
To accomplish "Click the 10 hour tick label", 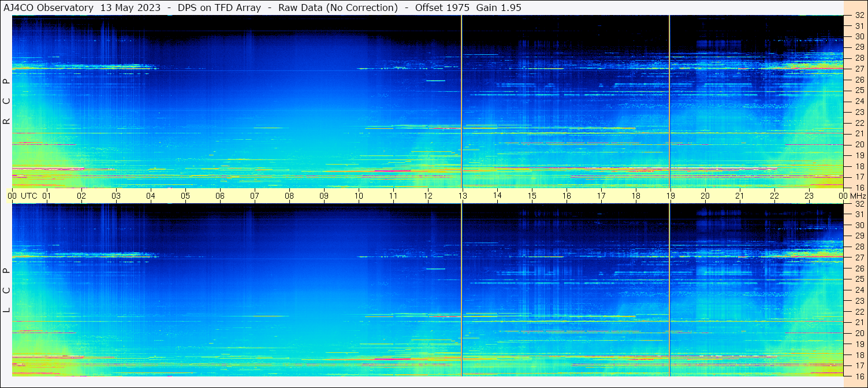I will 359,196.
